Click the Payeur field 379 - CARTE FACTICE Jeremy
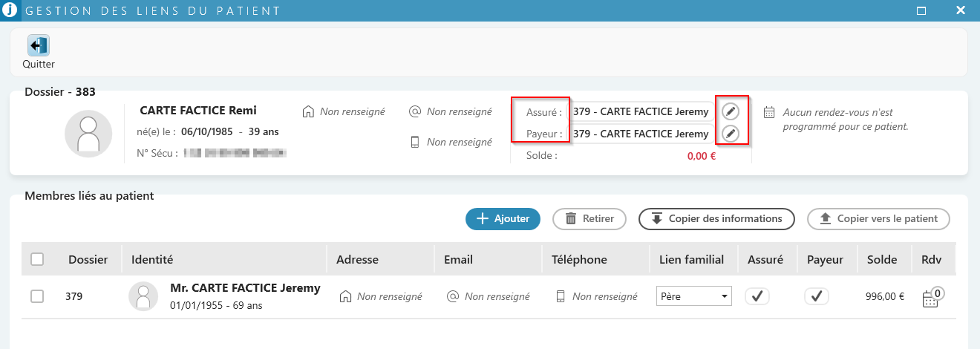980x349 pixels. click(x=641, y=134)
